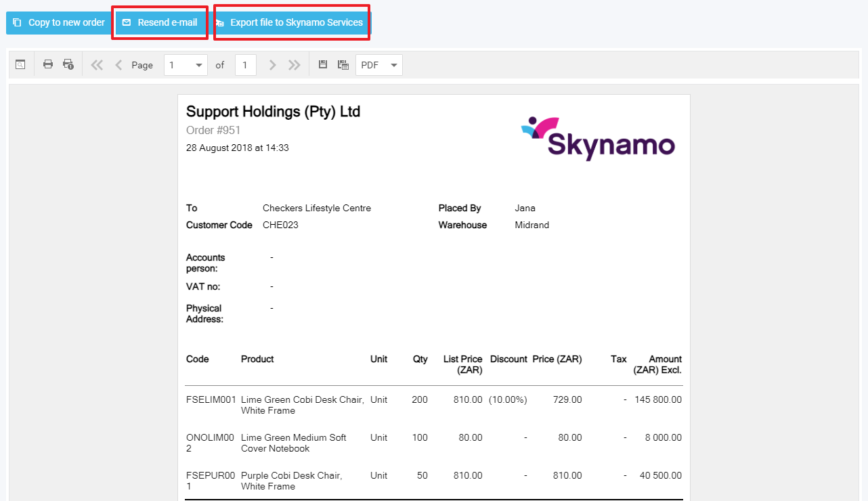Click the Resend e-mail button

[x=160, y=22]
